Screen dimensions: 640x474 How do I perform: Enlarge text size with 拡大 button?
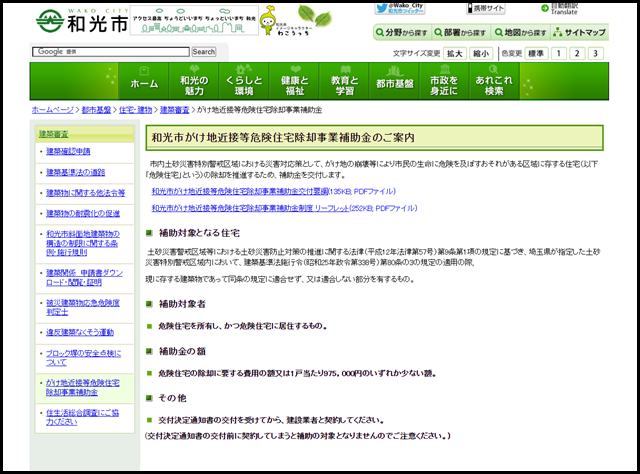(x=455, y=53)
